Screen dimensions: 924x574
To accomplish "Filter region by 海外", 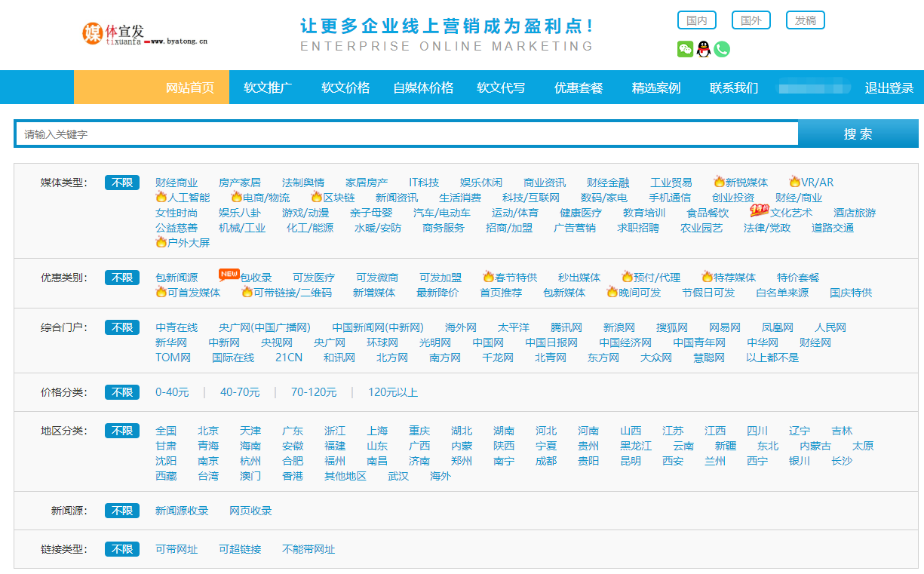I will coord(441,476).
